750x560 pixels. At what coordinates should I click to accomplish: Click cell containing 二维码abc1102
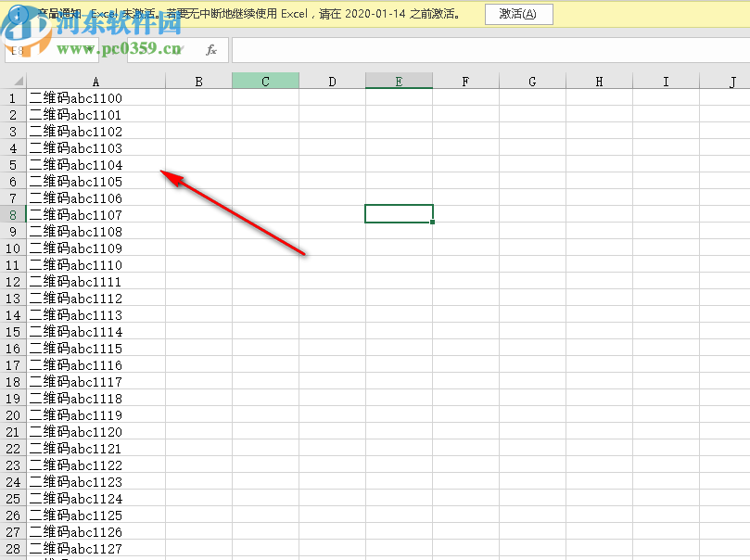click(x=96, y=131)
